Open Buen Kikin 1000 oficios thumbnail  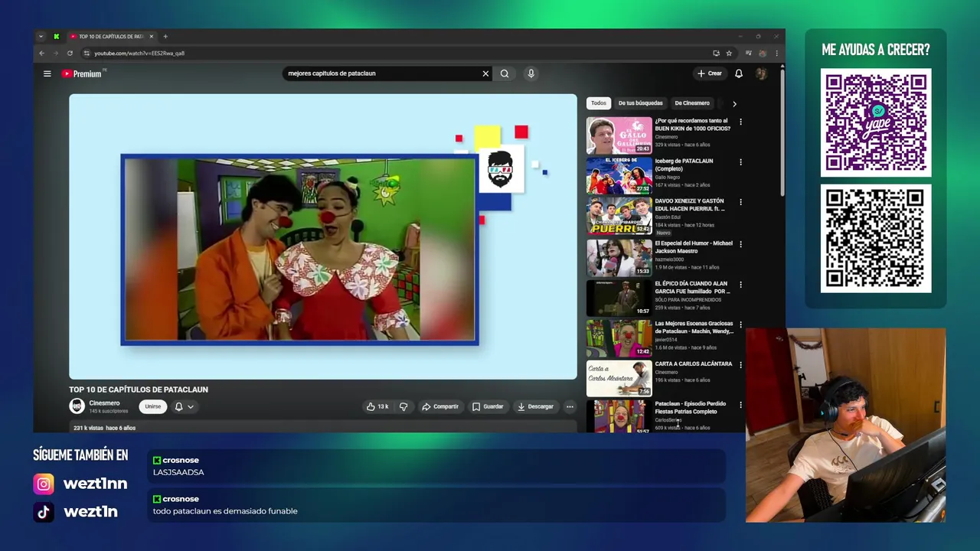619,135
